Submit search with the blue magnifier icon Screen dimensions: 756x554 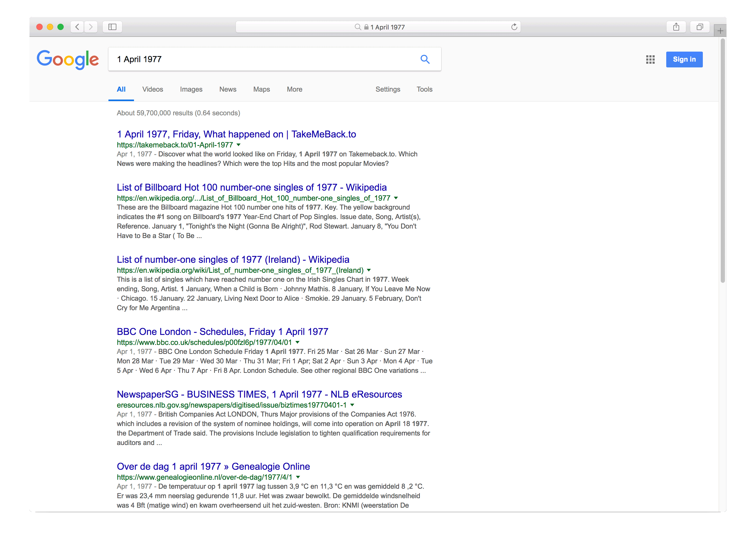tap(425, 59)
